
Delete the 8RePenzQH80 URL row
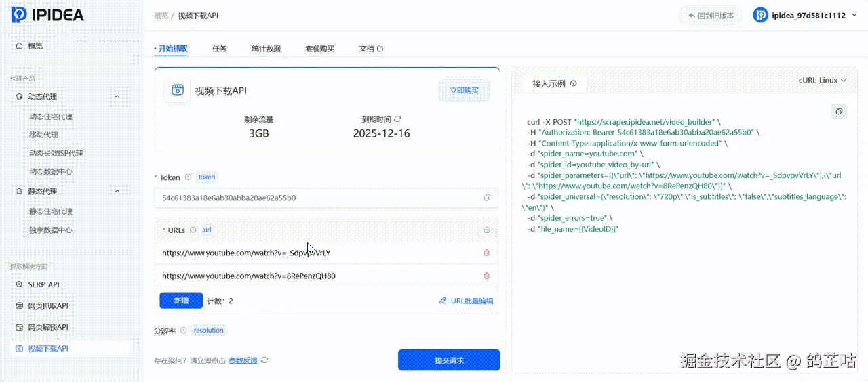(x=487, y=276)
